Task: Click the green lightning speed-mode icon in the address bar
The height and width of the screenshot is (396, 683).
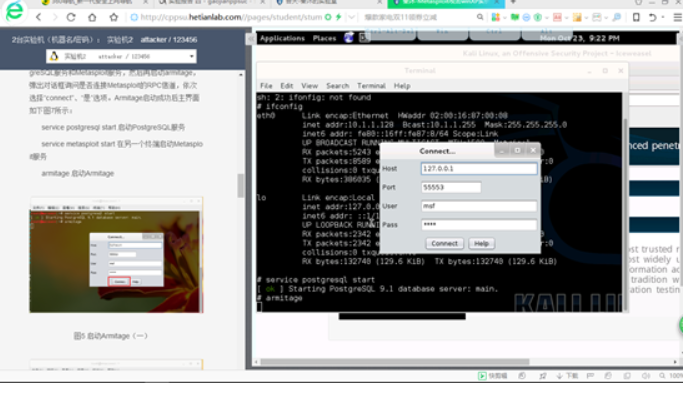Action: click(x=338, y=17)
